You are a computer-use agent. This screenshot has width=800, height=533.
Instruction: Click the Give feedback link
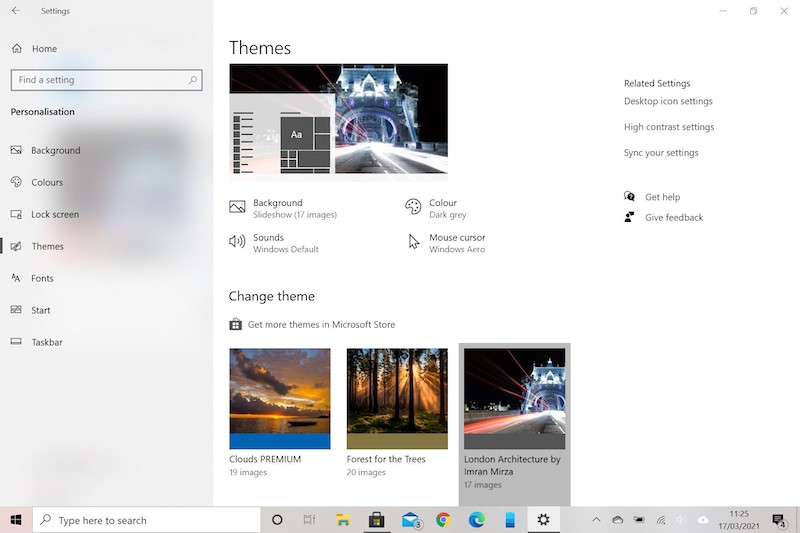pyautogui.click(x=674, y=217)
